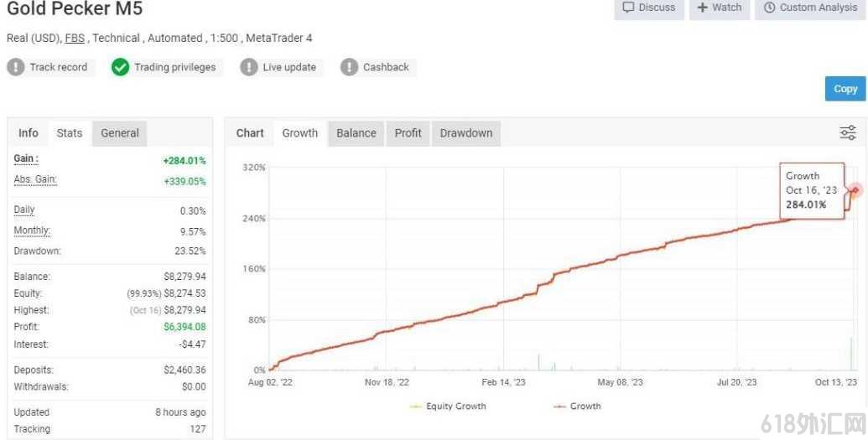This screenshot has height=440, width=868.
Task: Click the Live update warning icon
Action: (x=248, y=67)
